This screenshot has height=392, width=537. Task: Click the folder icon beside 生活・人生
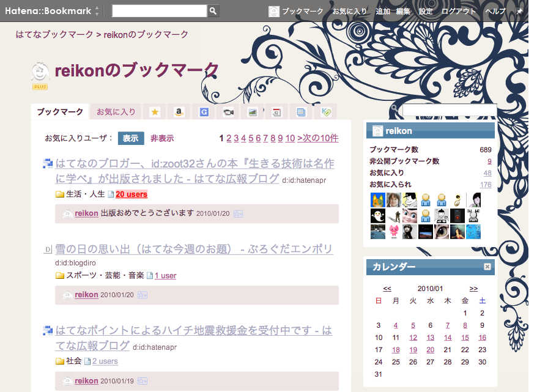tap(60, 194)
